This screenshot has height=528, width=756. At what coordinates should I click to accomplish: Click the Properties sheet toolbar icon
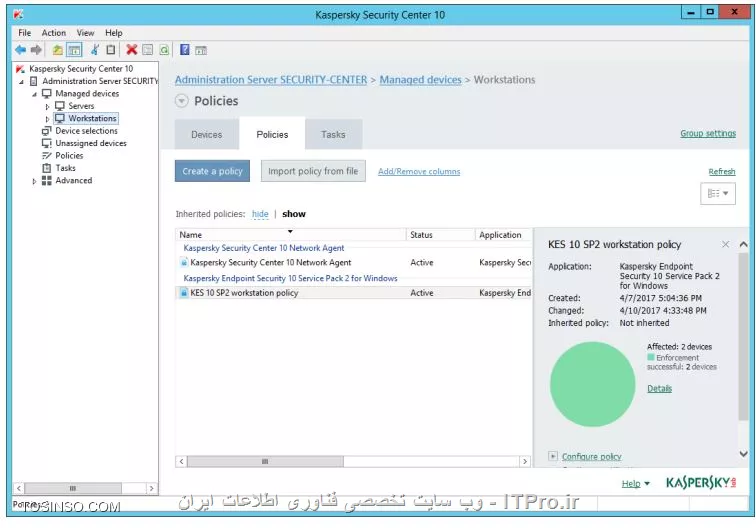(x=148, y=50)
